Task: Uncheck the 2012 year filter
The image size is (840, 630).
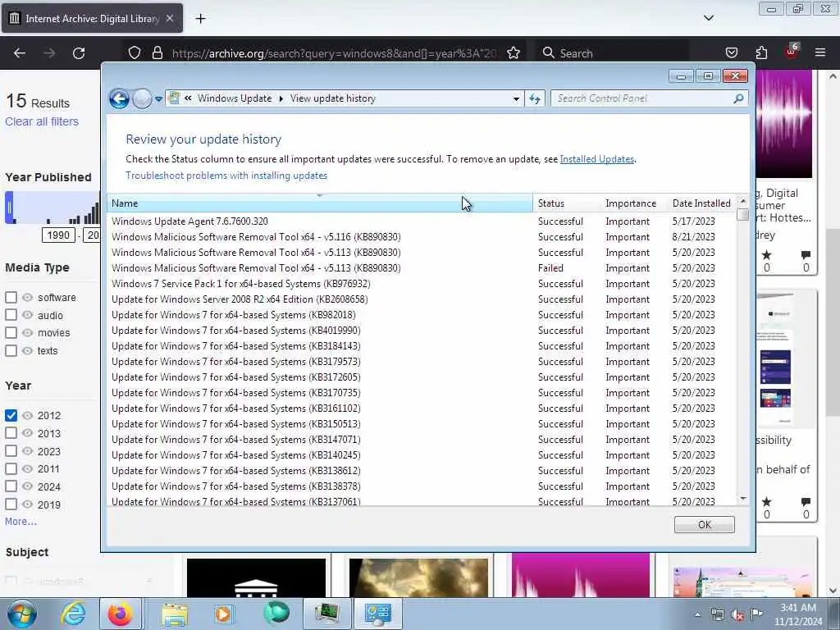Action: coord(11,415)
